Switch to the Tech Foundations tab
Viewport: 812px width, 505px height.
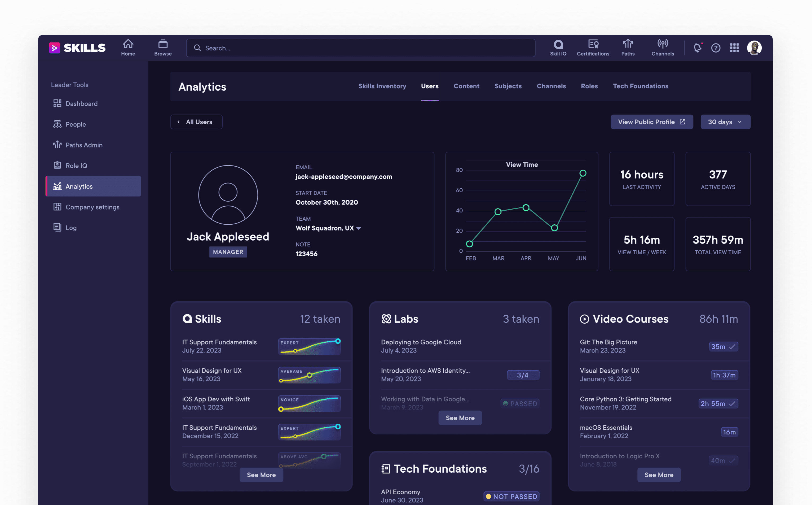pos(640,86)
